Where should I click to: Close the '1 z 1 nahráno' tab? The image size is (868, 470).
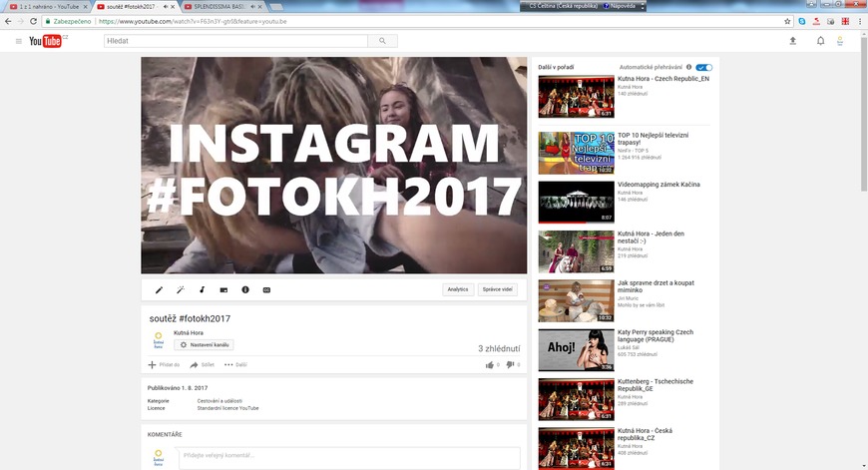pos(85,7)
